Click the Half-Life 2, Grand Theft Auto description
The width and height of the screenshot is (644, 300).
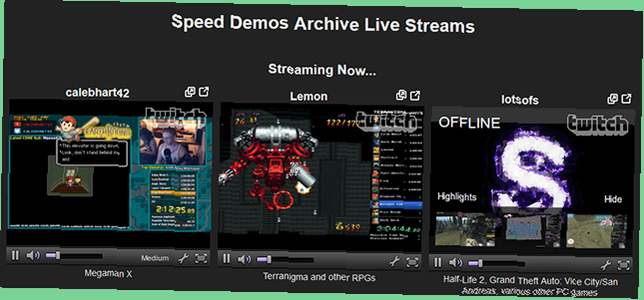[x=530, y=286]
